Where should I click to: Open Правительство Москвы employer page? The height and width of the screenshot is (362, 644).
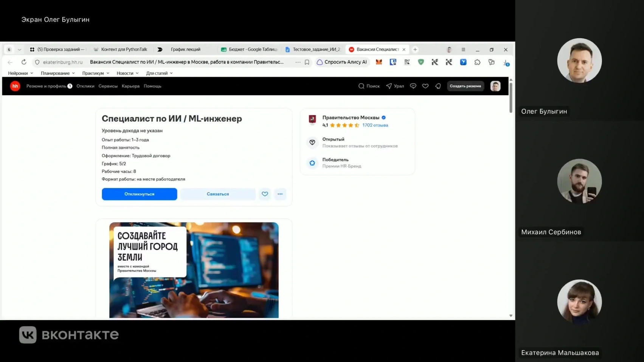coord(351,118)
